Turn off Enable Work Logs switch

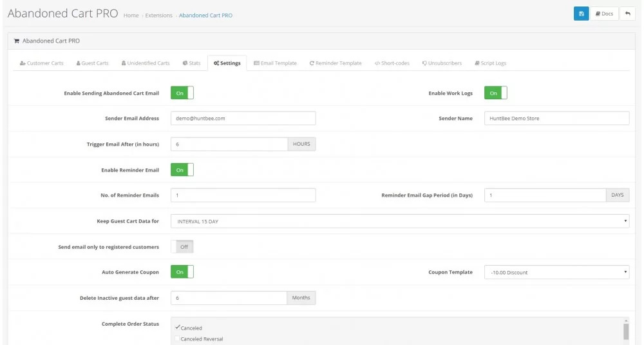pos(495,93)
